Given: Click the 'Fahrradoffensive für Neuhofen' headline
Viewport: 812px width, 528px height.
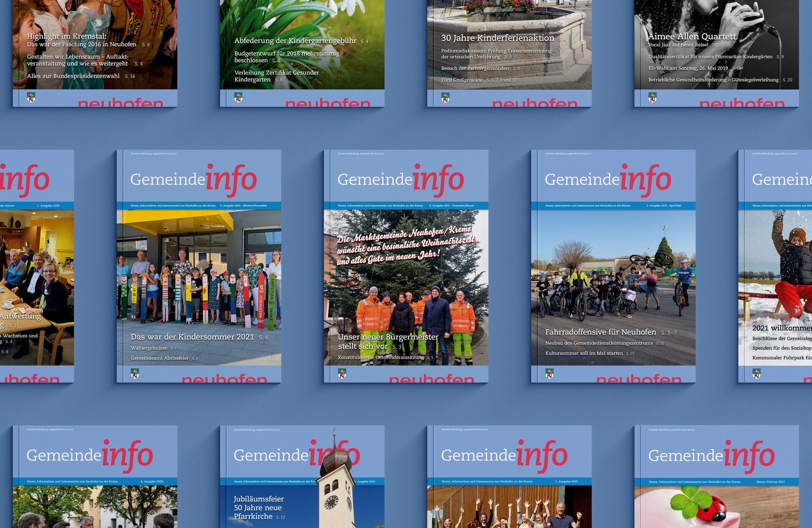Looking at the screenshot, I should (x=600, y=332).
